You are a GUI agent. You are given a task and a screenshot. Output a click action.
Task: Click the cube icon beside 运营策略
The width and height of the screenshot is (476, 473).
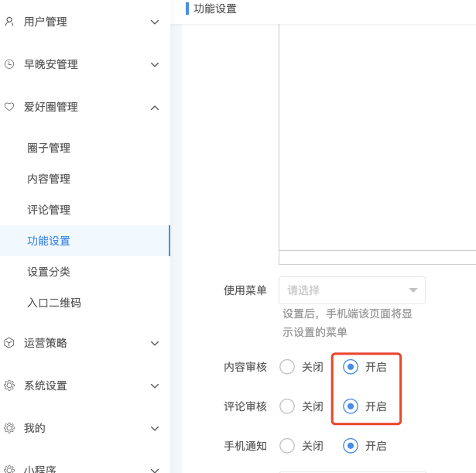point(9,343)
